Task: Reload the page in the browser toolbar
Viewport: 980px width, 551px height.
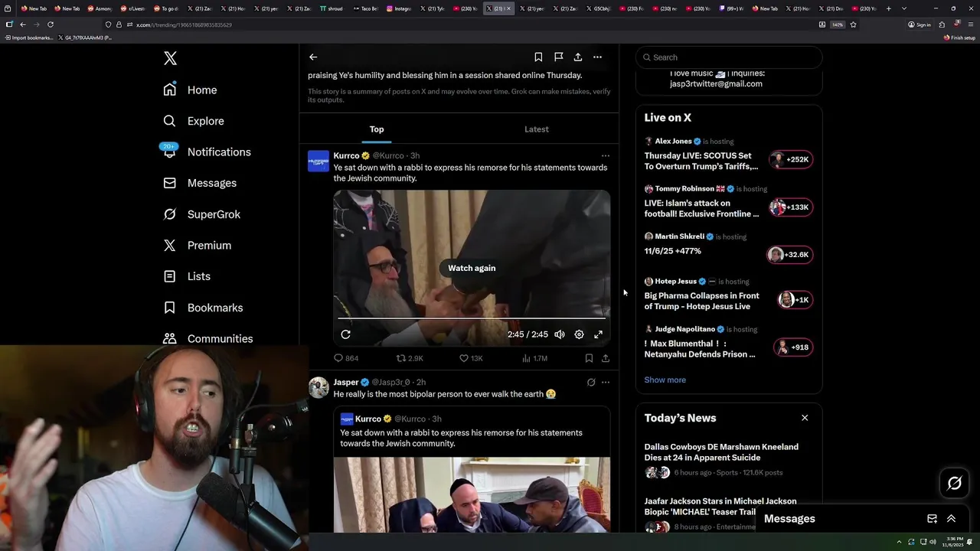Action: click(51, 24)
